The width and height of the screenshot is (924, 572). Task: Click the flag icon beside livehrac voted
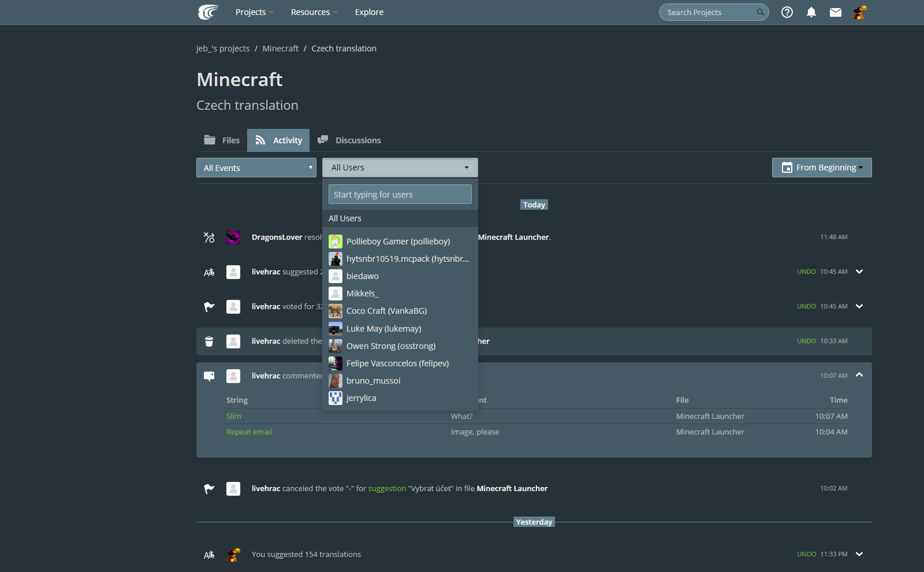pos(209,307)
